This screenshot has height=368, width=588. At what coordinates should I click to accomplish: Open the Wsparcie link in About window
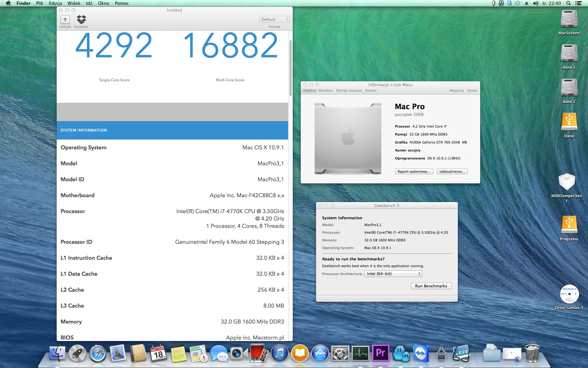point(456,90)
